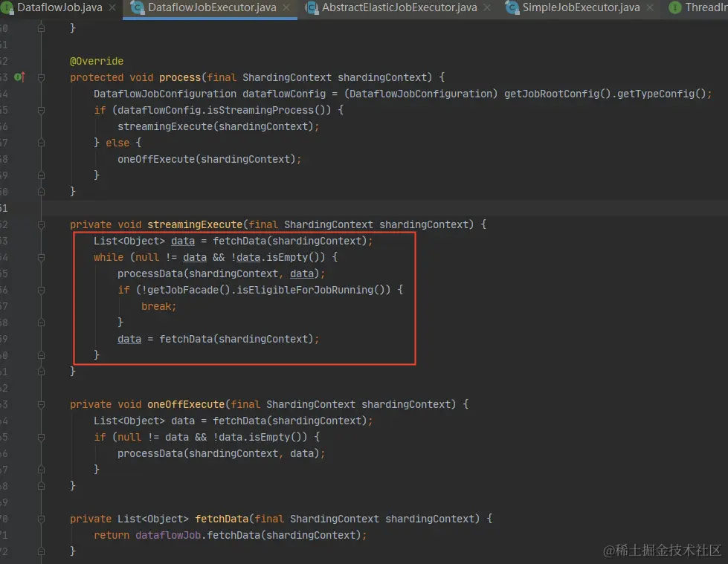Click the (DataflowJobConfiguration) cast expression
This screenshot has height=564, width=728.
click(421, 94)
